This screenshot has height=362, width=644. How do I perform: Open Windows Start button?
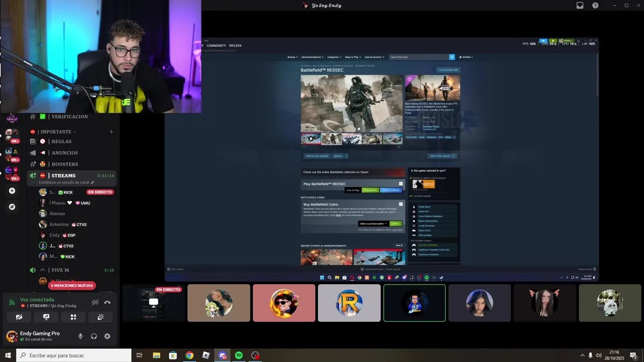[x=8, y=355]
